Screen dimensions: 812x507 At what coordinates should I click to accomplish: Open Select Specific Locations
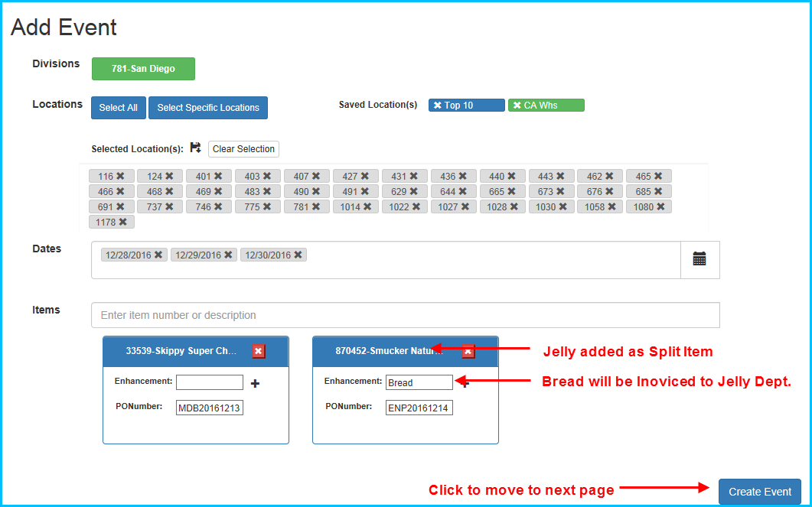click(207, 107)
